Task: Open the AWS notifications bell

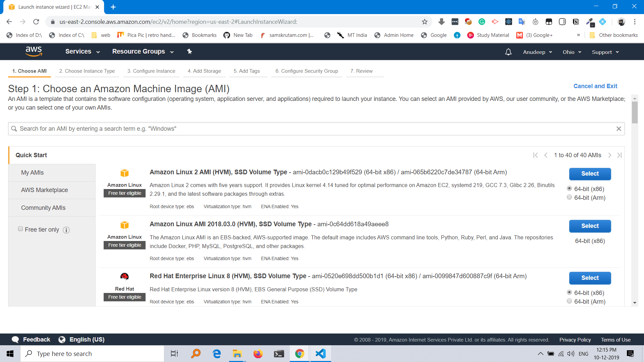Action: coord(508,52)
